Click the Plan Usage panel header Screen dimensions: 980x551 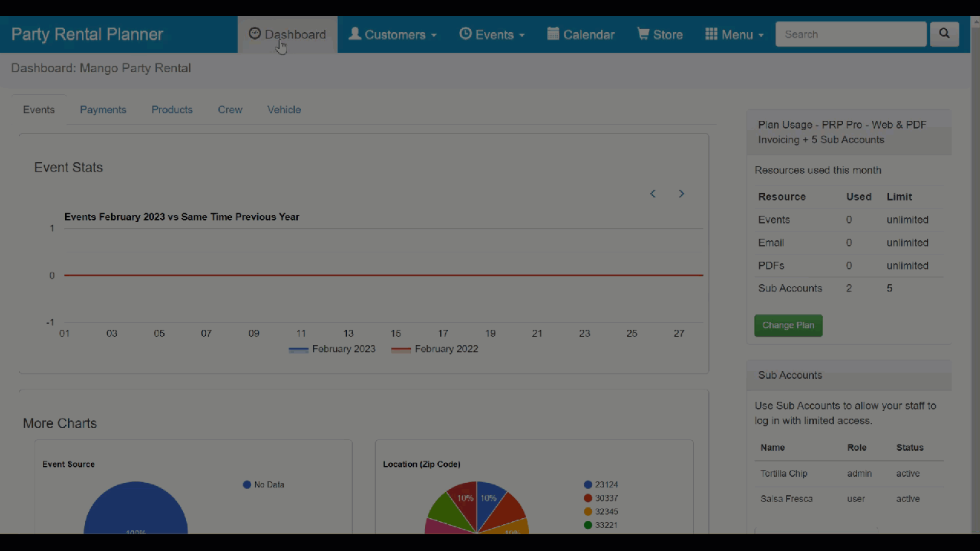[x=849, y=132]
